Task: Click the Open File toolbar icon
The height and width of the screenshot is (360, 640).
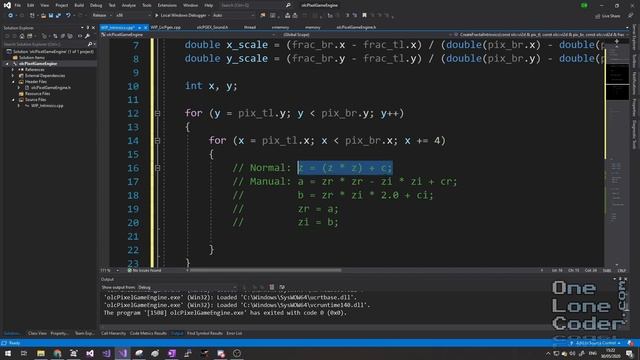Action: coord(43,16)
